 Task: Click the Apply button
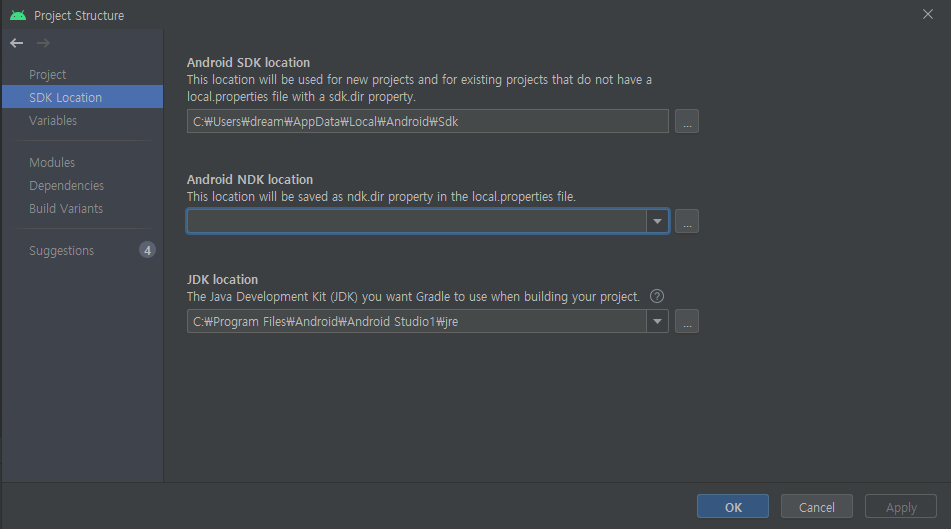[x=901, y=507]
